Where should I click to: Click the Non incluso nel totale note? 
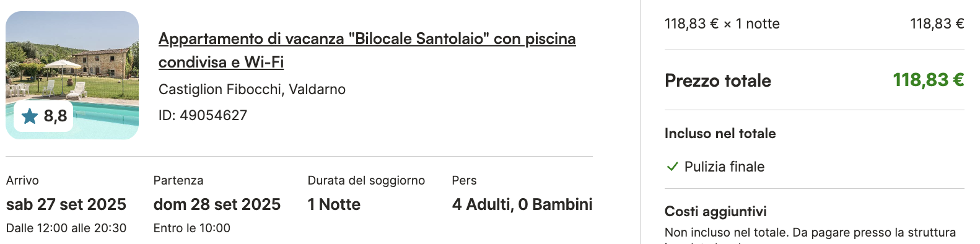[810, 232]
